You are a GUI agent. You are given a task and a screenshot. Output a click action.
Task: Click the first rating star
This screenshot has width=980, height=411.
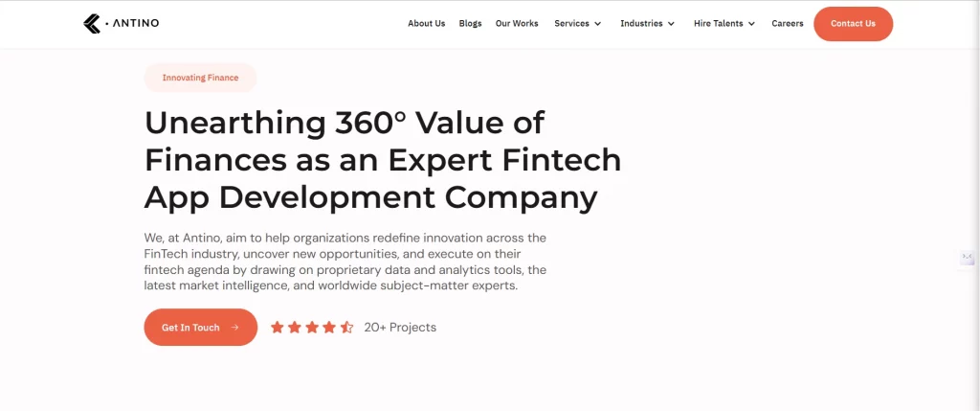point(278,328)
